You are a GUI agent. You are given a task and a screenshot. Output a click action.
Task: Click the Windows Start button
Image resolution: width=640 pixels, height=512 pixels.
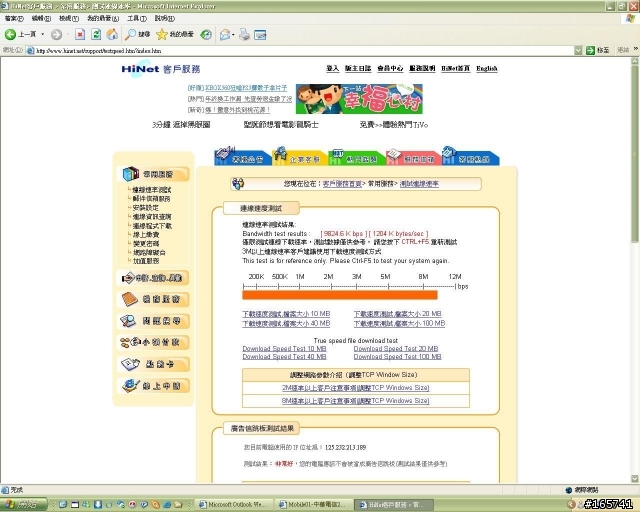tap(24, 505)
